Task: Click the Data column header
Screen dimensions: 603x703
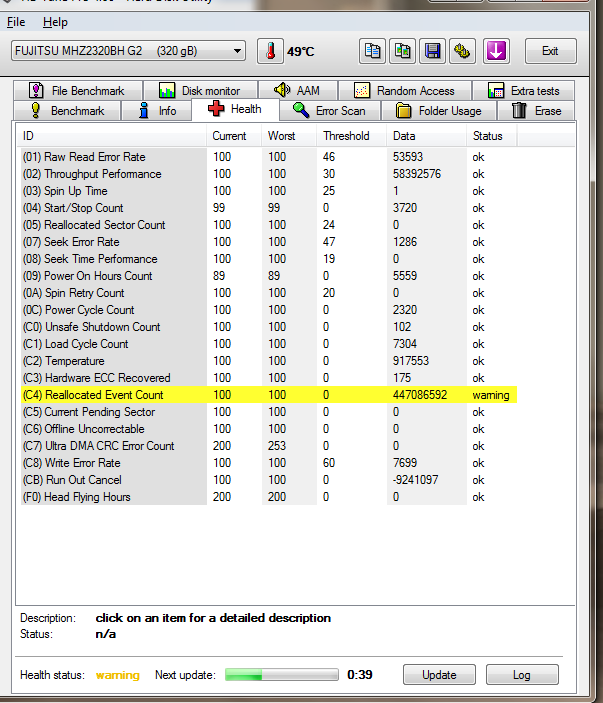Action: 426,136
